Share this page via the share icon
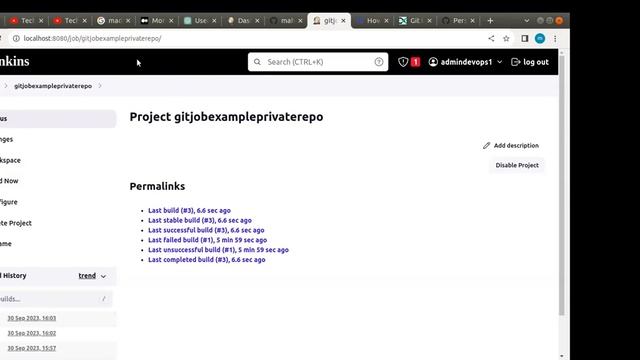640x360 pixels. pos(491,38)
